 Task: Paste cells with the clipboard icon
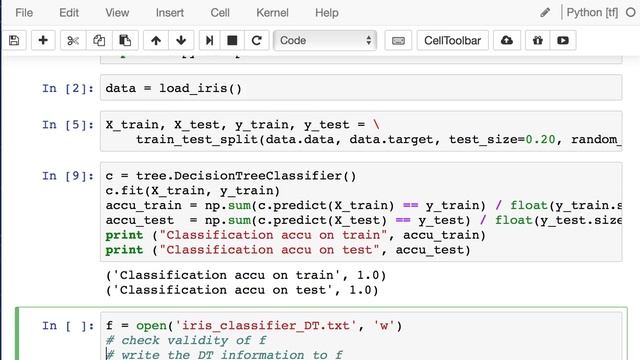pos(125,40)
